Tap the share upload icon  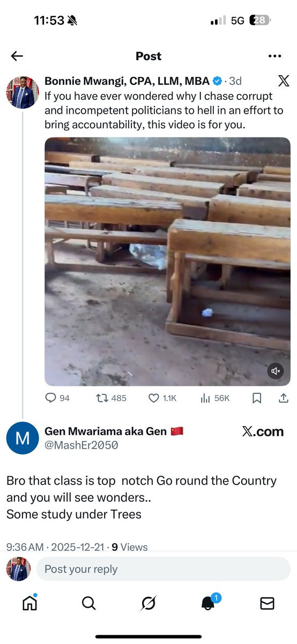coord(284,398)
